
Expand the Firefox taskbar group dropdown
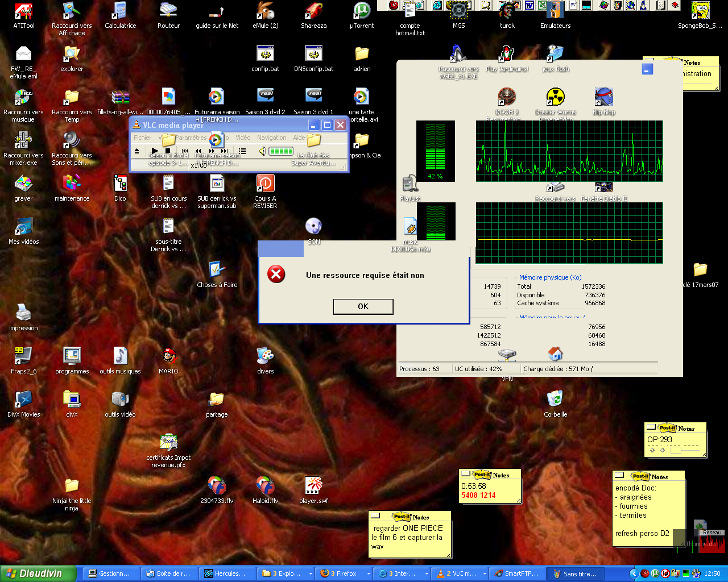point(369,574)
